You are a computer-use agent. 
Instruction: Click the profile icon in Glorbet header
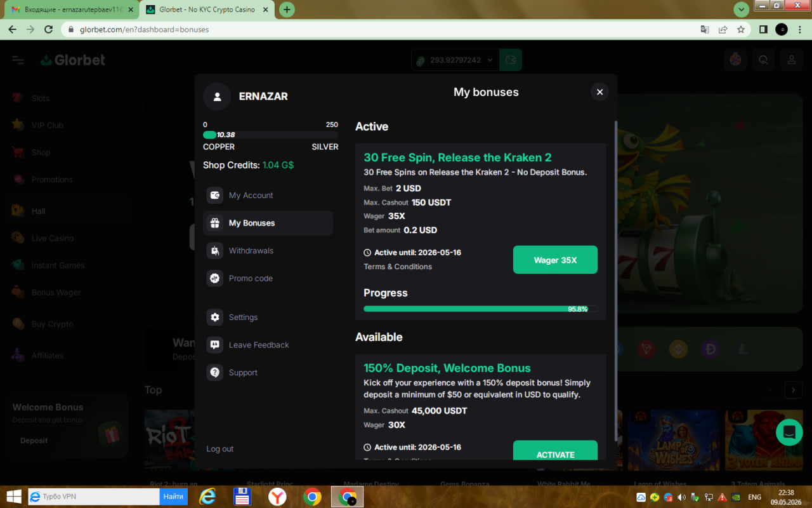tap(792, 60)
